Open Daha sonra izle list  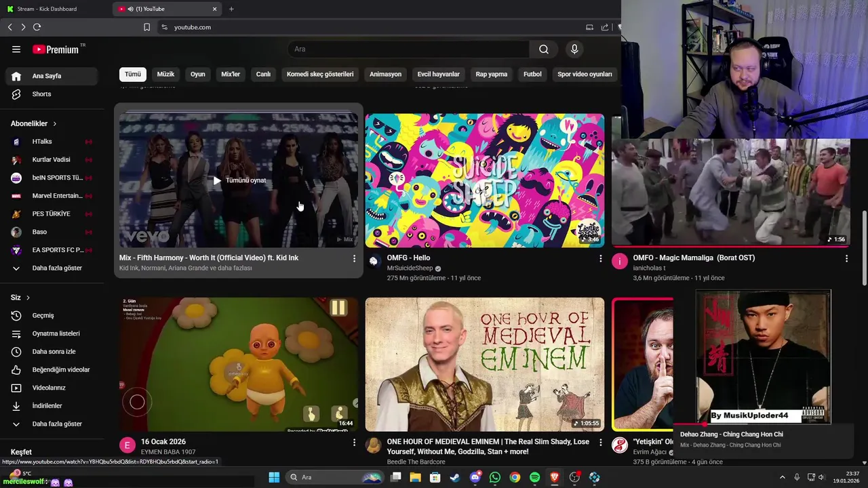52,352
